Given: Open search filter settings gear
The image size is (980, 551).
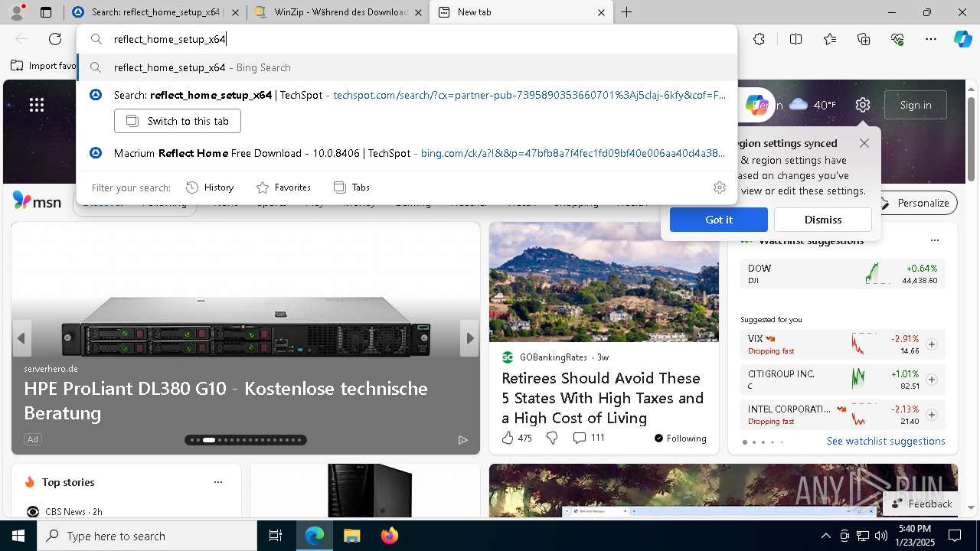Looking at the screenshot, I should (x=719, y=187).
